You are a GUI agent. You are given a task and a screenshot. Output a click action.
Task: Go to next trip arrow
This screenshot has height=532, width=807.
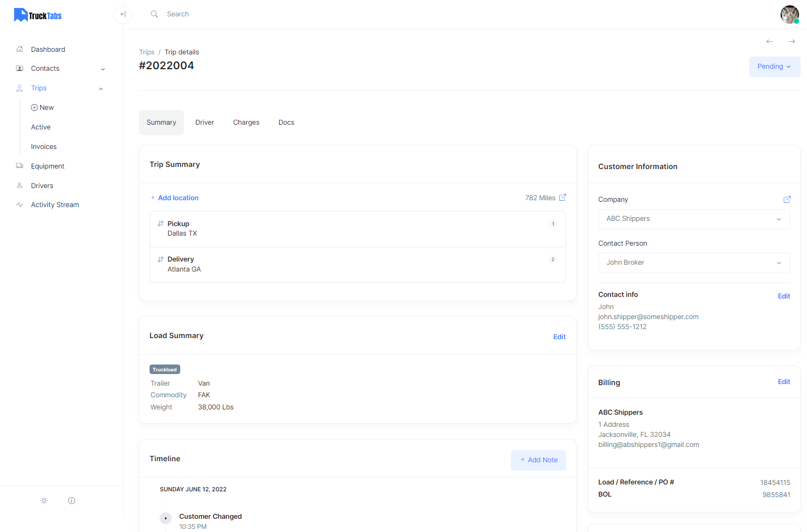pos(791,42)
